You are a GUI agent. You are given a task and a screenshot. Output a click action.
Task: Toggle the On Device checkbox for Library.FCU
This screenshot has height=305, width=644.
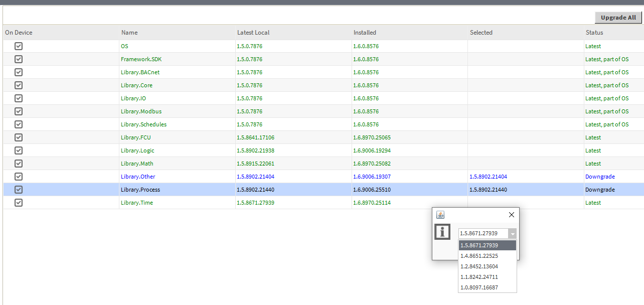[x=19, y=137]
